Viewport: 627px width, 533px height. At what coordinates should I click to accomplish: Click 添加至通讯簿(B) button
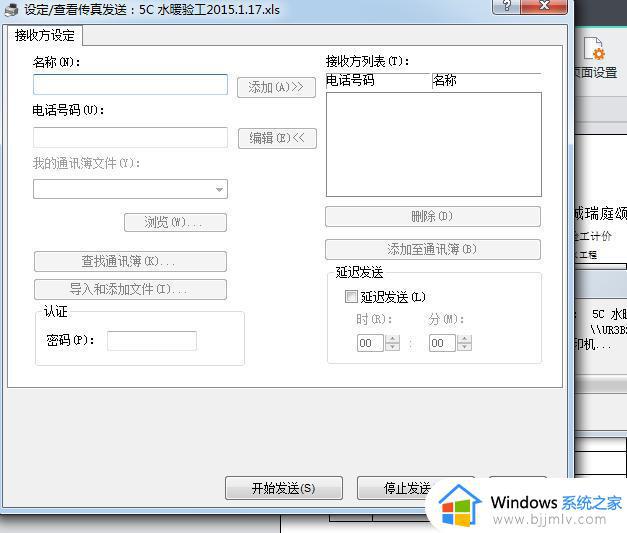[433, 250]
